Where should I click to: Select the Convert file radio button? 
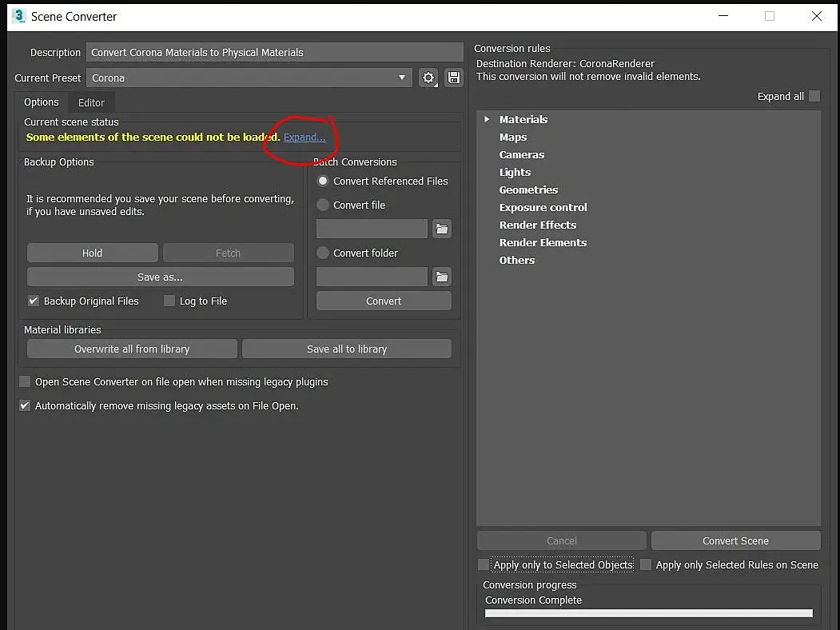tap(323, 205)
